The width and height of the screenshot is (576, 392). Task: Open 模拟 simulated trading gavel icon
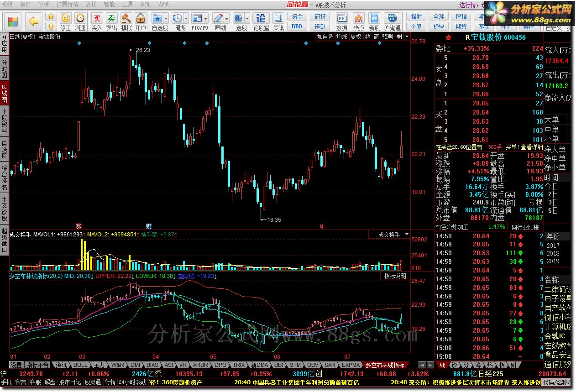click(x=126, y=18)
